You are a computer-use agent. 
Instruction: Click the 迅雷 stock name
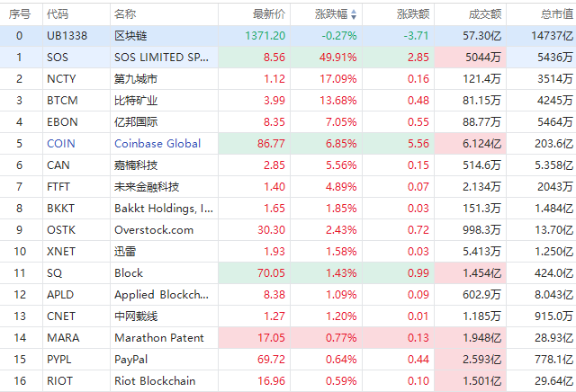tap(125, 252)
